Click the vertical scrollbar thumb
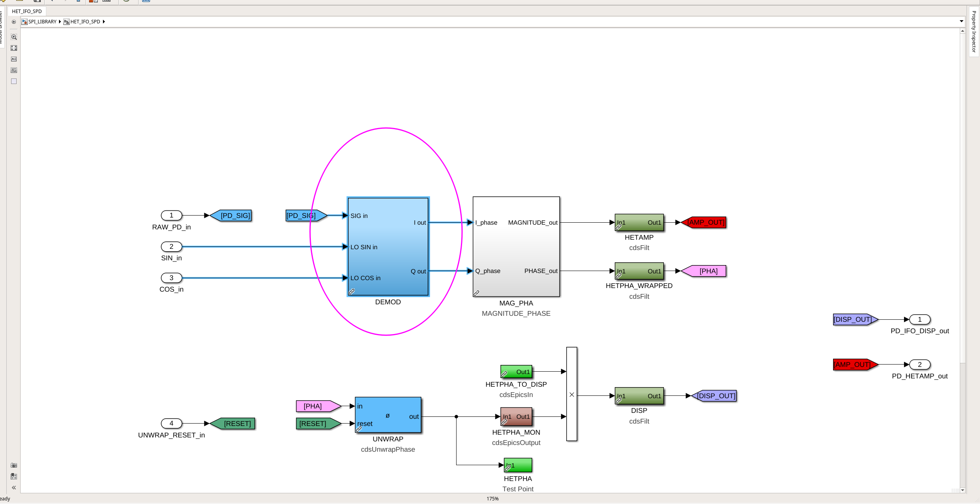Screen dimensions: 980x504 click(x=963, y=198)
